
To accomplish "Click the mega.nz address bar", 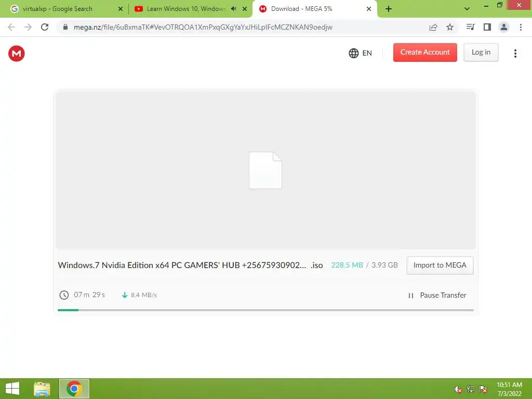I will pyautogui.click(x=203, y=27).
